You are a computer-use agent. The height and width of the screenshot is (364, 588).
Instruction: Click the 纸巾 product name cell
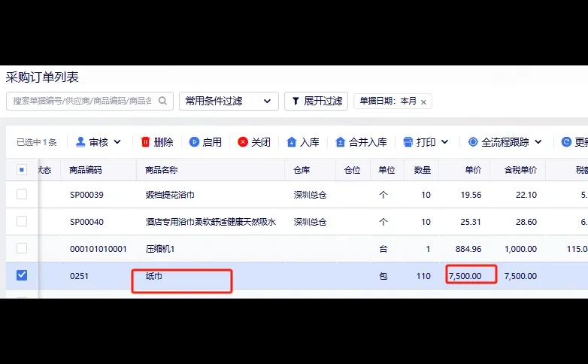click(x=153, y=276)
